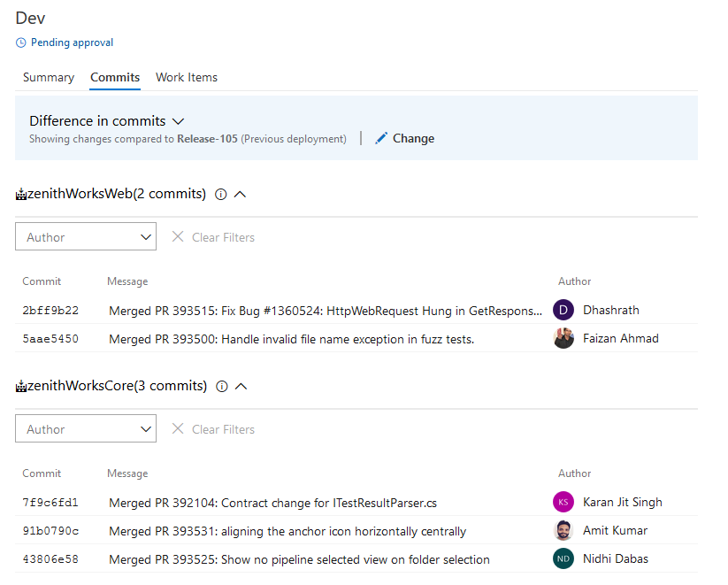
Task: Click the info icon next to zenithWorksWeb commits
Action: click(220, 194)
